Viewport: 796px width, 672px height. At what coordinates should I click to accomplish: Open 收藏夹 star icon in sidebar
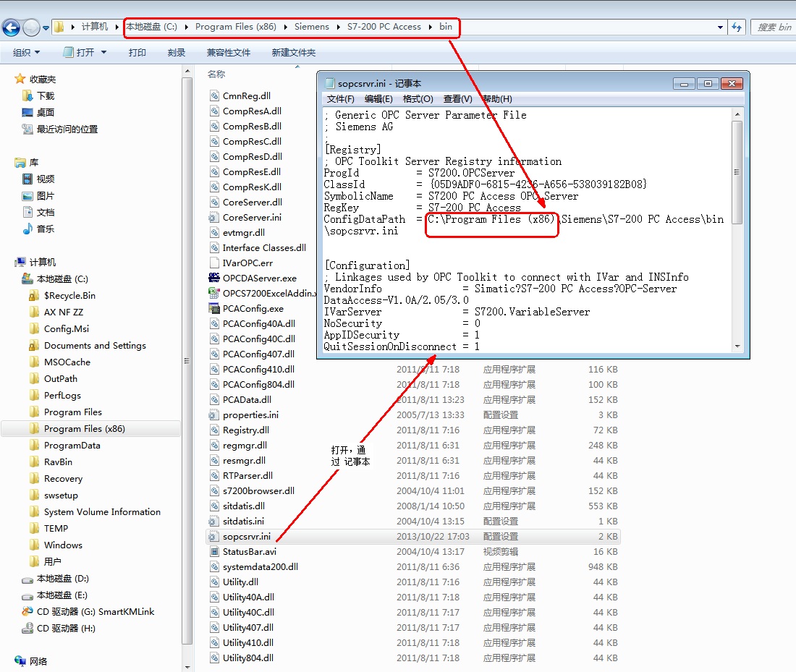20,79
